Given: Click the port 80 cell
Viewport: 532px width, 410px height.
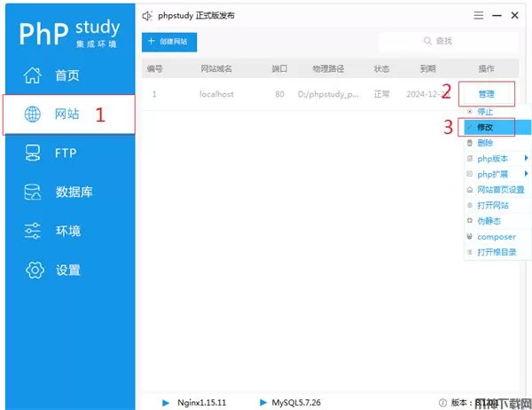Looking at the screenshot, I should 279,94.
